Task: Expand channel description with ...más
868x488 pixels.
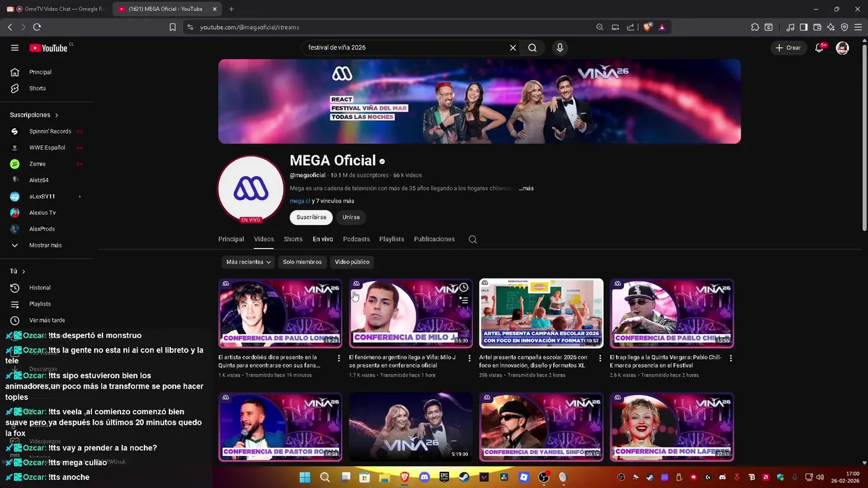Action: coord(526,188)
